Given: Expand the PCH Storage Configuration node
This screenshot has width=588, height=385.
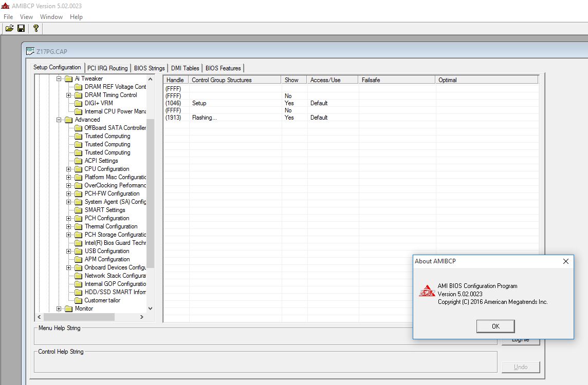Looking at the screenshot, I should click(x=69, y=235).
